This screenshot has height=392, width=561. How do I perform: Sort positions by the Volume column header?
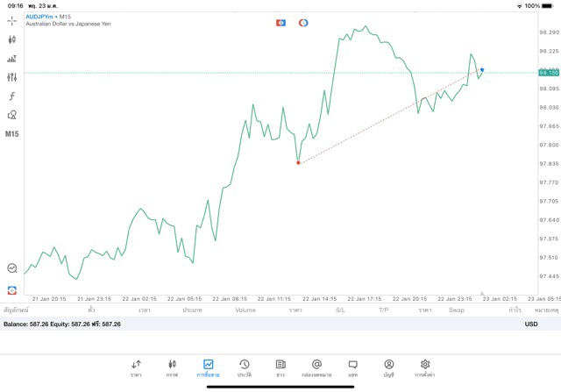click(x=245, y=310)
